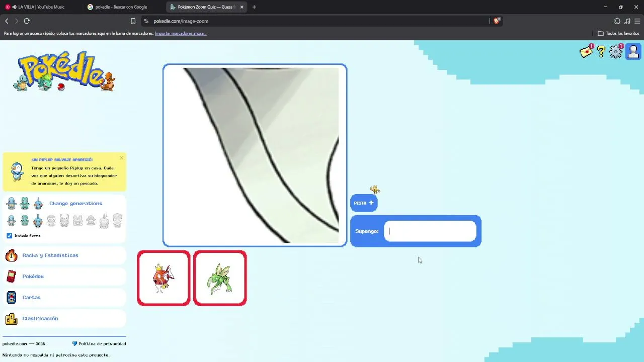Click the wrong guess Scyther card

(x=220, y=278)
